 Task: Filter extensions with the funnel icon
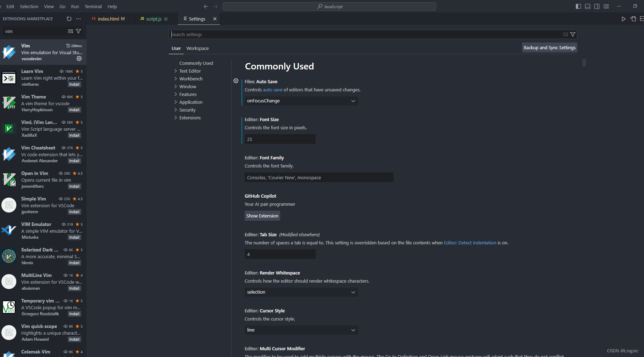pos(78,32)
